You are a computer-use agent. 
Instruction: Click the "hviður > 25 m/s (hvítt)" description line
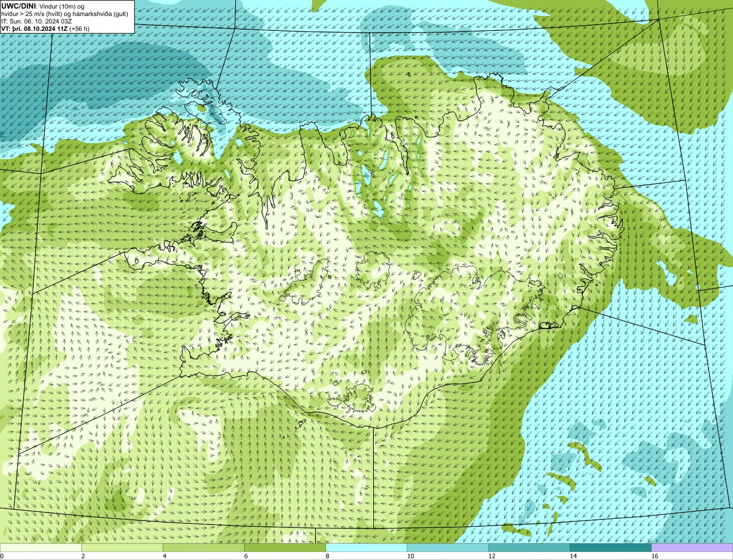coord(65,14)
